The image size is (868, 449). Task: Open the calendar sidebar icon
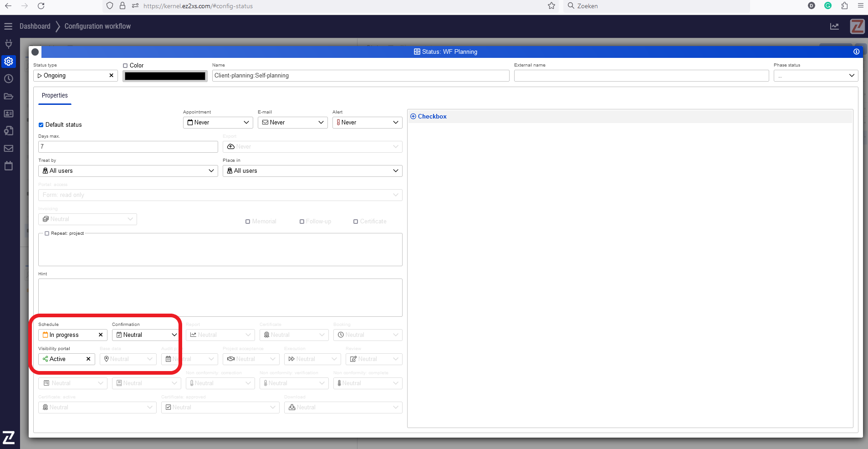[9, 166]
